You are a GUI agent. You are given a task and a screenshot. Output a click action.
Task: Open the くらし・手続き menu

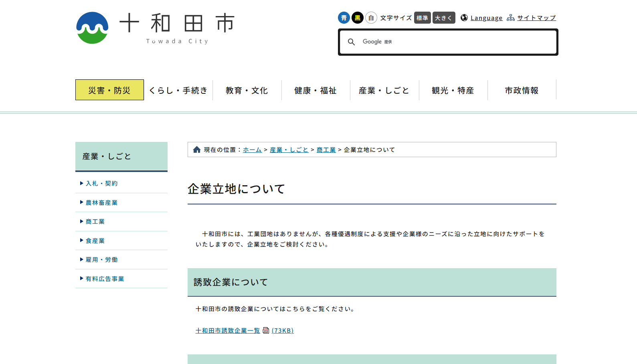(178, 90)
